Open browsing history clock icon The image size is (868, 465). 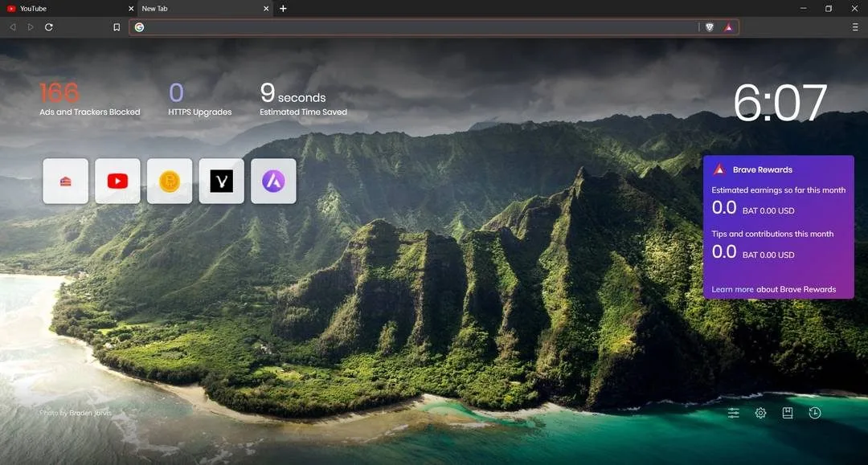point(815,413)
